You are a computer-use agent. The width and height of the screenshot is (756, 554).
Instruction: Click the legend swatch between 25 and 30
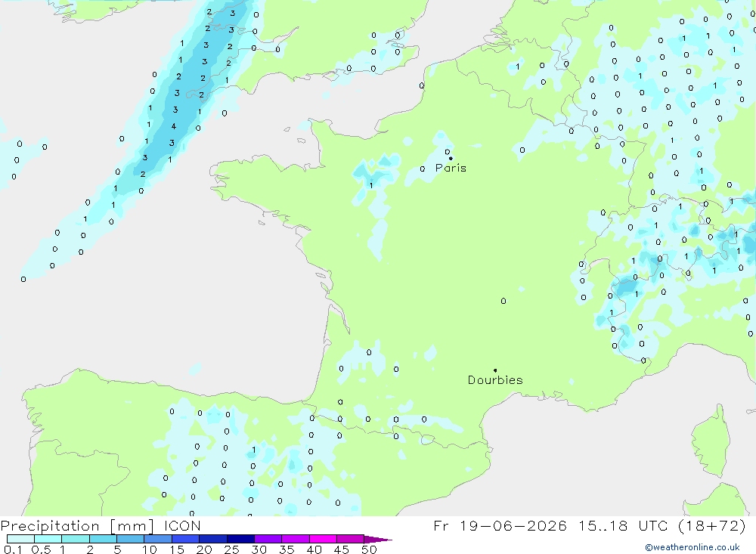tap(240, 539)
